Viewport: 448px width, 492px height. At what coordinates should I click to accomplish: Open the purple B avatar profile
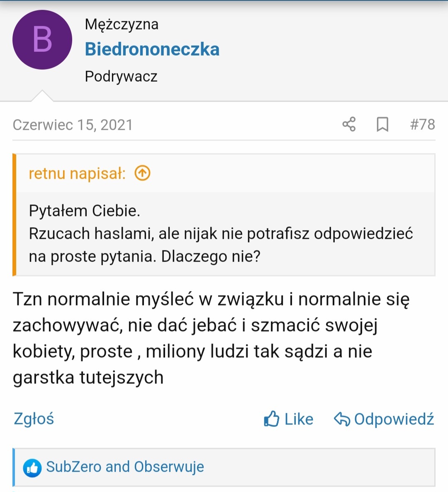pos(42,40)
